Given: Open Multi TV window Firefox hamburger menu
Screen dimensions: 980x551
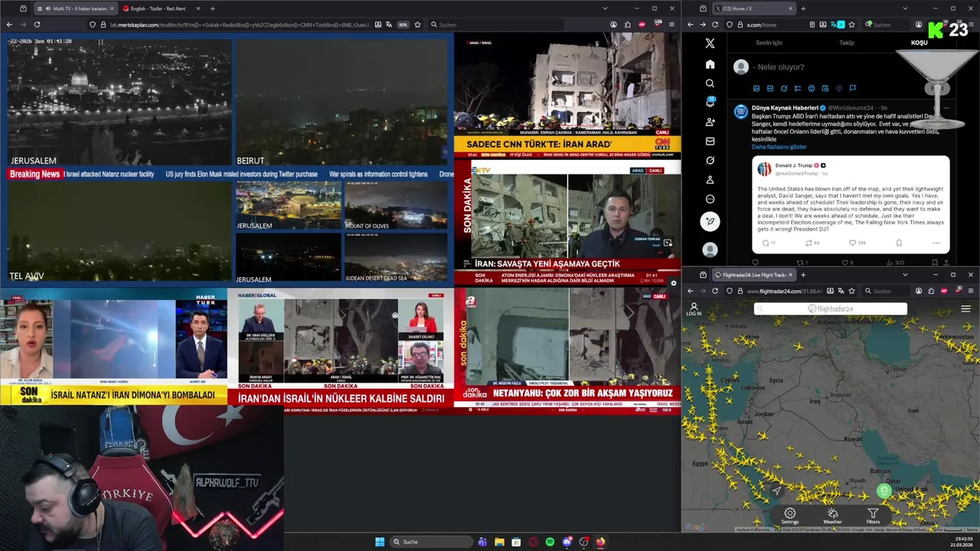Looking at the screenshot, I should coord(671,24).
